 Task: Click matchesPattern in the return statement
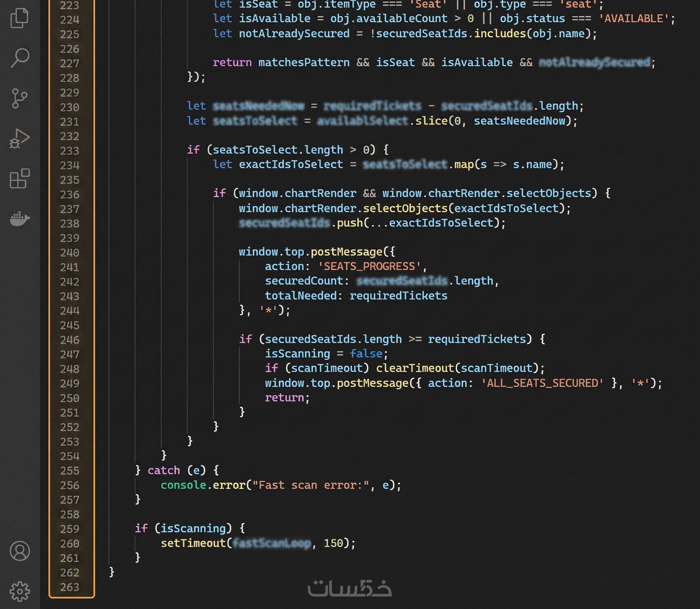click(x=304, y=63)
